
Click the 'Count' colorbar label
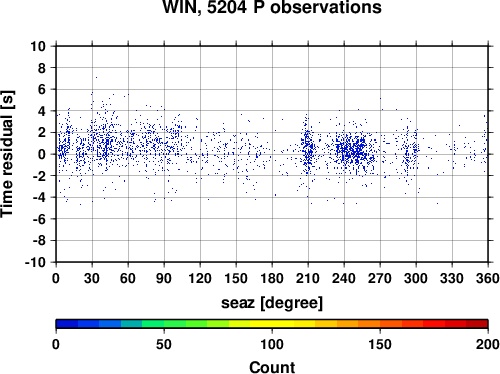pyautogui.click(x=272, y=367)
